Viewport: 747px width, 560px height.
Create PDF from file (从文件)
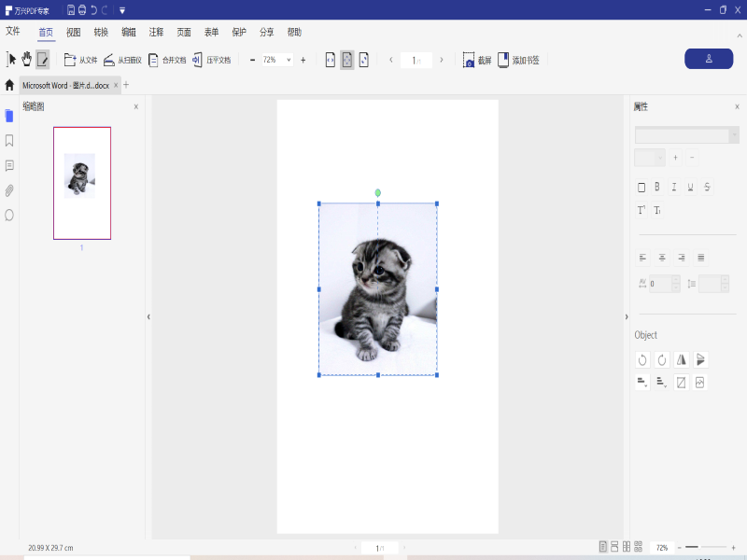80,60
